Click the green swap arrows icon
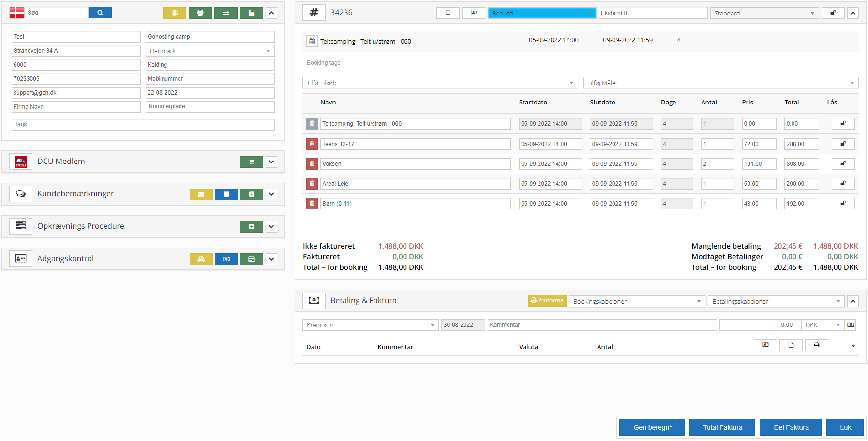Image resolution: width=868 pixels, height=441 pixels. tap(225, 13)
